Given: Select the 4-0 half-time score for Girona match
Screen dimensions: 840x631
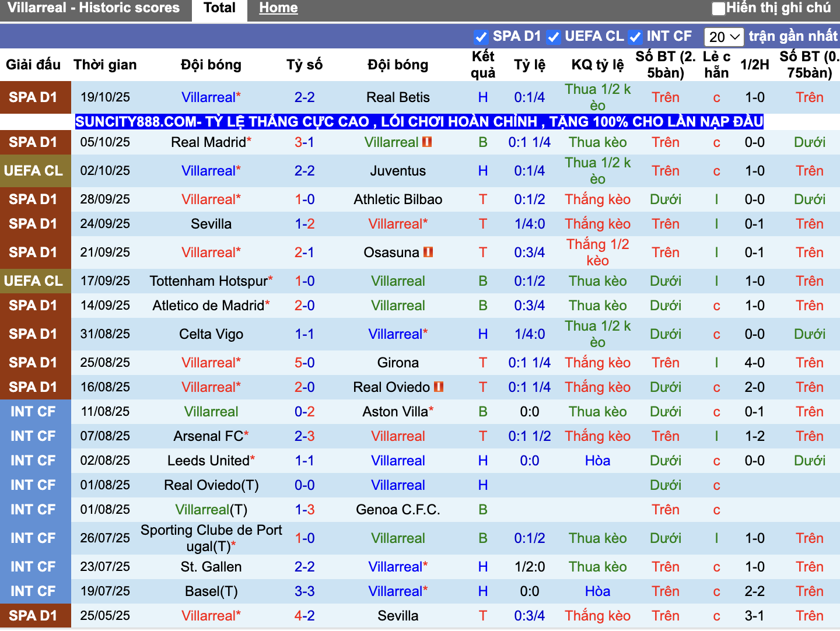Looking at the screenshot, I should tap(755, 363).
